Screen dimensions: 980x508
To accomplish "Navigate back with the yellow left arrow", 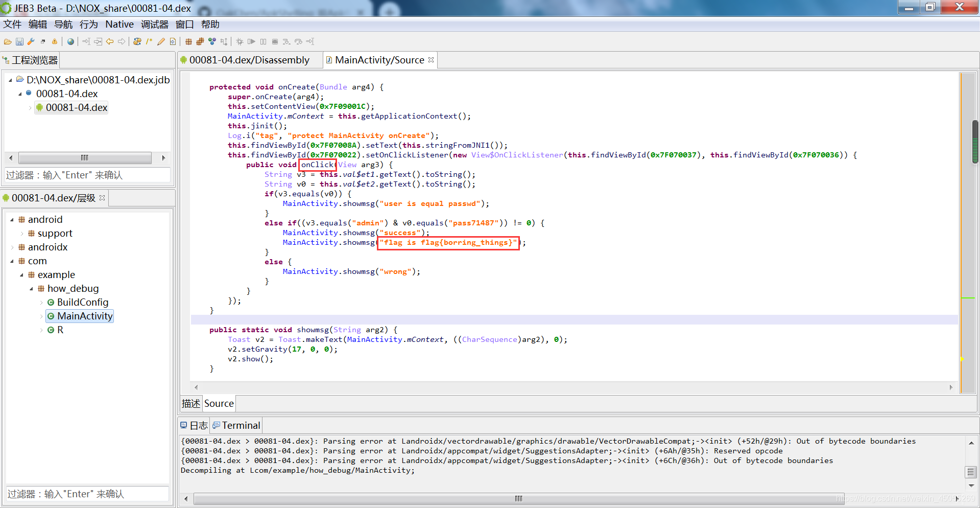I will pyautogui.click(x=110, y=42).
